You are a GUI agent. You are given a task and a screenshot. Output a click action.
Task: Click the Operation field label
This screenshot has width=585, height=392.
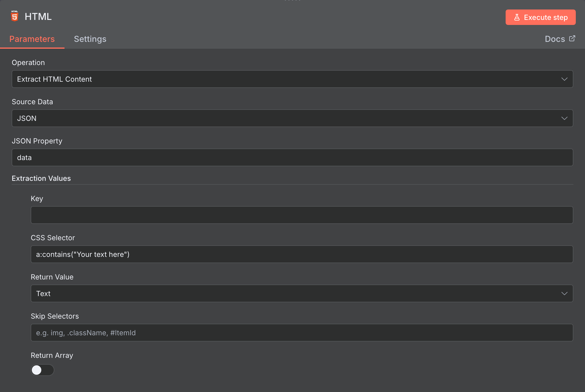[28, 62]
